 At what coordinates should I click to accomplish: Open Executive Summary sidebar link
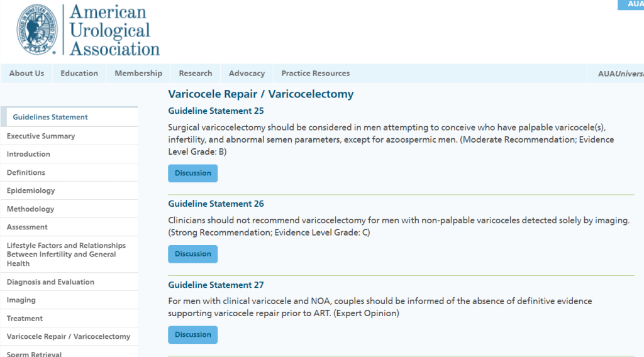41,136
